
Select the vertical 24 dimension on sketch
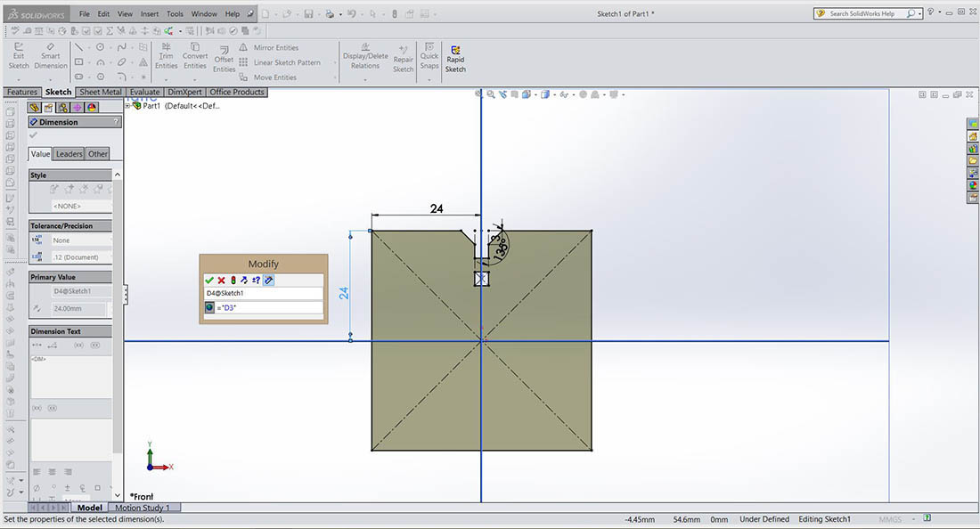click(344, 293)
